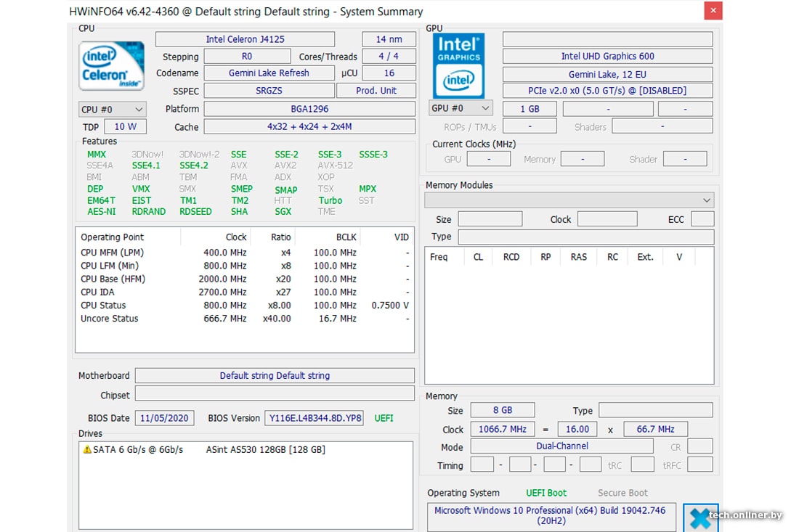Click the Intel Graphics logo

click(458, 66)
